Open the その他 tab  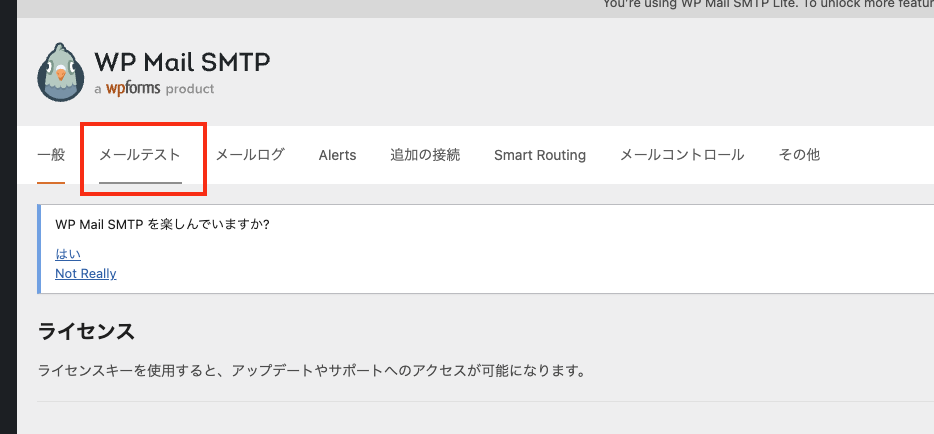pyautogui.click(x=799, y=155)
